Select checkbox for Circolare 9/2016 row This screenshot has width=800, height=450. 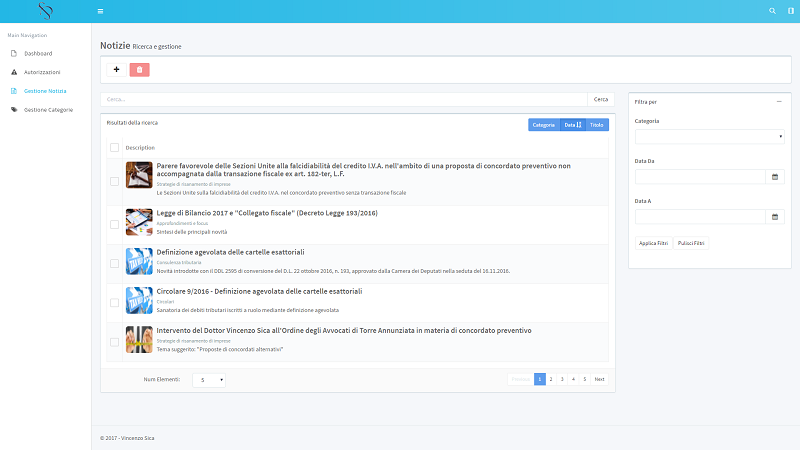click(115, 303)
